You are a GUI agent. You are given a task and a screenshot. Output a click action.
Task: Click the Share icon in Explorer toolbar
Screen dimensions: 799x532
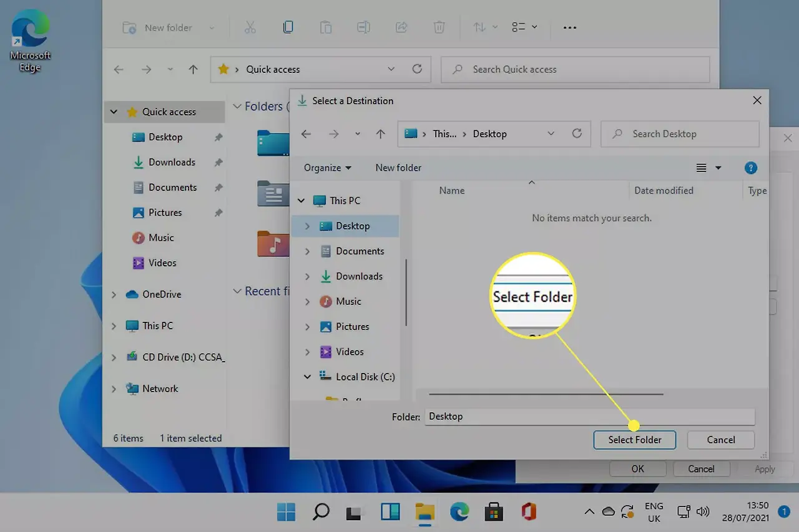click(401, 27)
